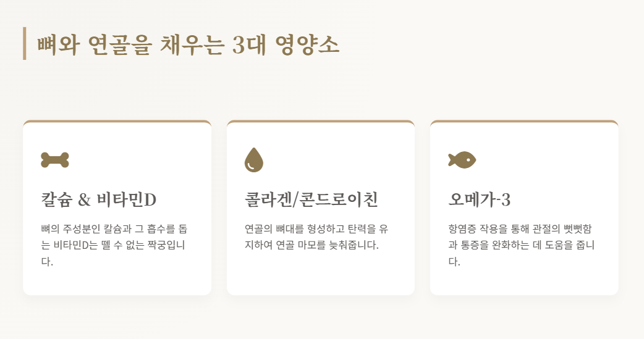Click the gold vertical bar beside the heading
The image size is (644, 339).
pyautogui.click(x=25, y=43)
